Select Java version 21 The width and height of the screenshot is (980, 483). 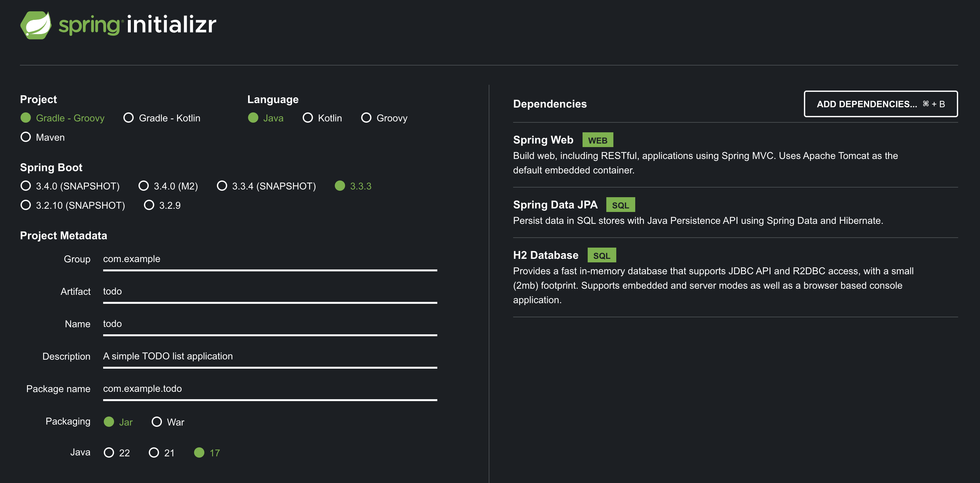point(154,452)
